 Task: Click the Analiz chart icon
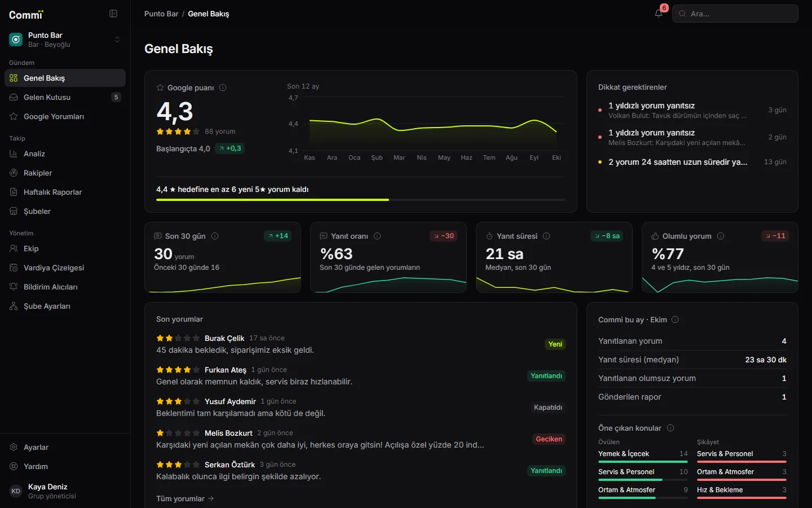pyautogui.click(x=14, y=154)
